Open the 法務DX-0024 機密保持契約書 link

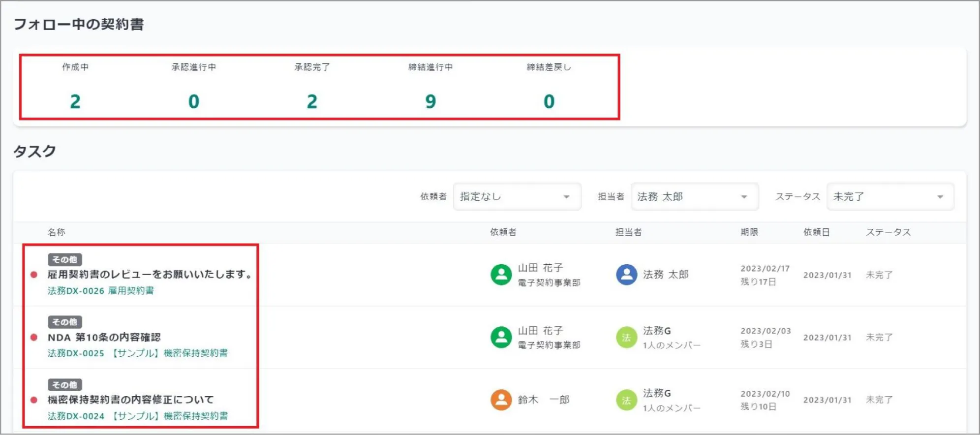(138, 416)
